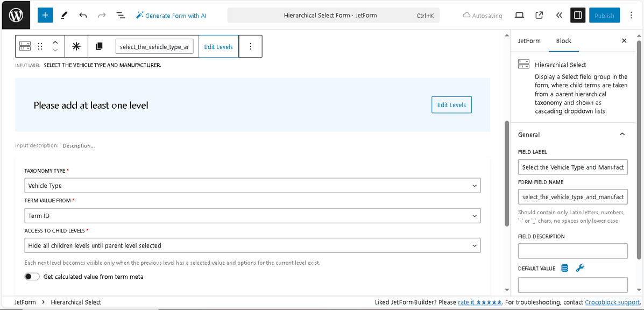Image resolution: width=644 pixels, height=310 pixels.
Task: Click the Redo arrow icon
Action: (x=102, y=15)
